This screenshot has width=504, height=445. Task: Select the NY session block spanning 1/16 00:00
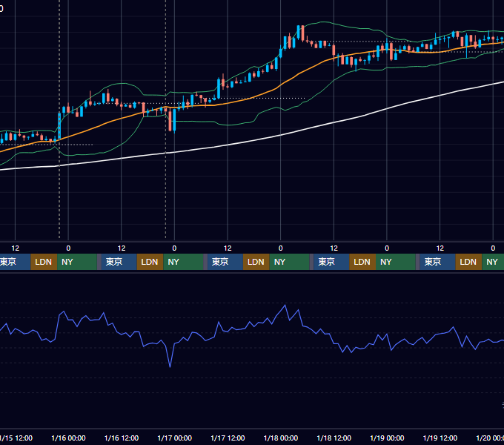point(77,262)
